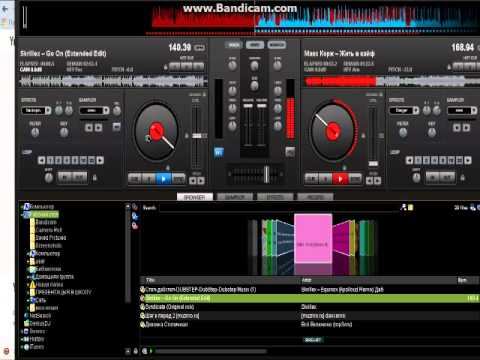Image resolution: width=480 pixels, height=360 pixels.
Task: Click right deck next sample arrow
Action: click(x=466, y=127)
